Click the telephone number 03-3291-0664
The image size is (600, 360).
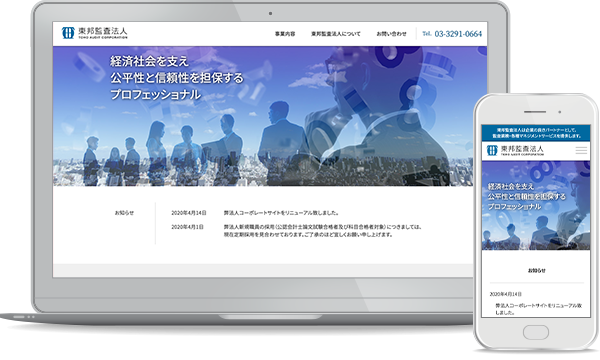click(x=458, y=34)
